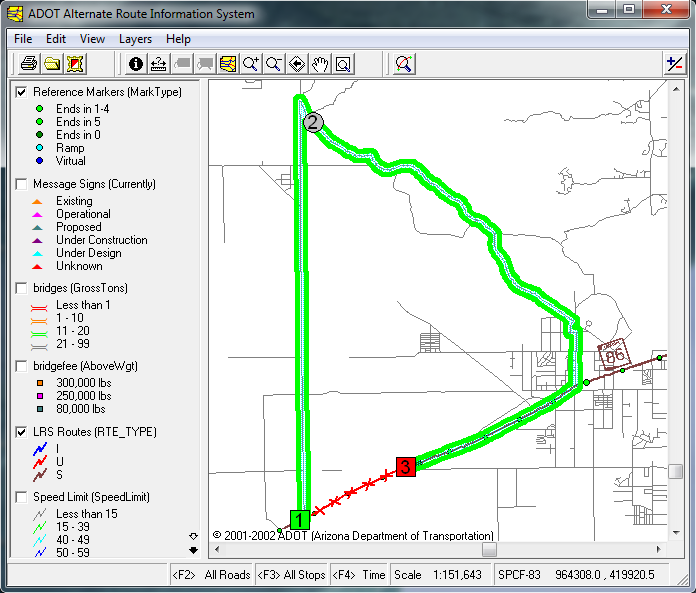The width and height of the screenshot is (696, 593).
Task: Click the Virtual blue marker legend symbol
Action: pos(40,161)
